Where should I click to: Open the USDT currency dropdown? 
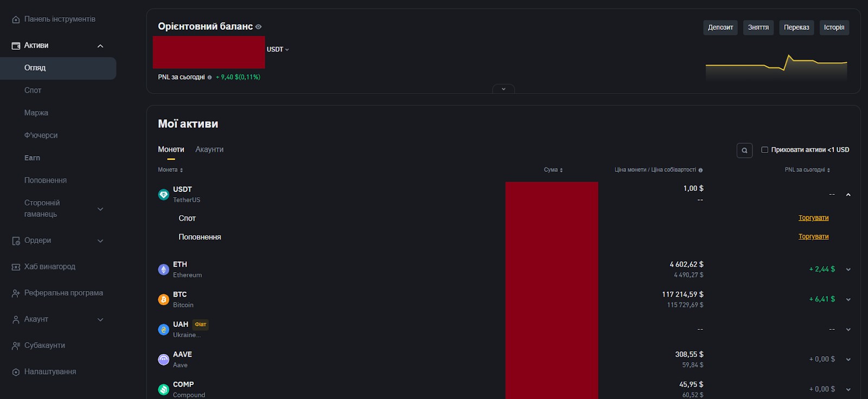[278, 49]
